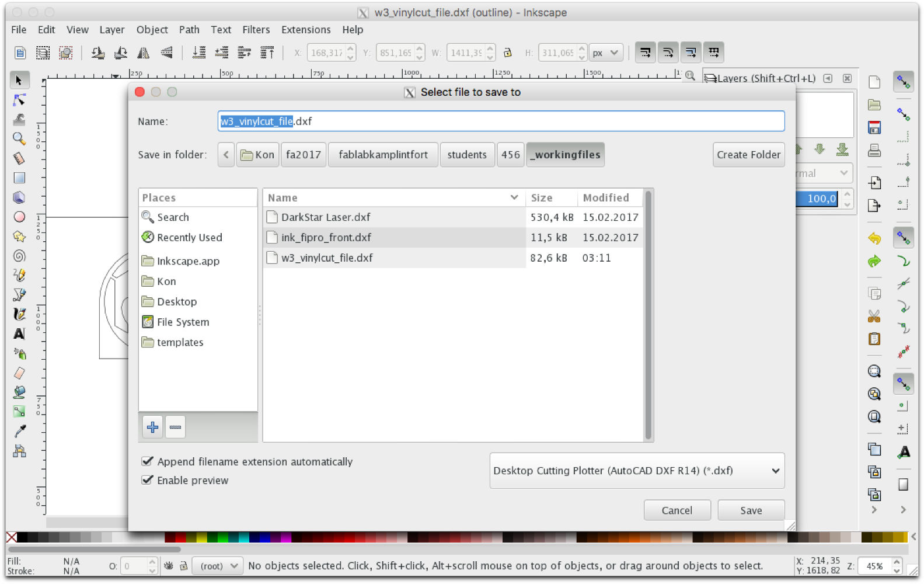Click the Paste clipboard icon
This screenshot has height=584, width=924.
pos(874,339)
